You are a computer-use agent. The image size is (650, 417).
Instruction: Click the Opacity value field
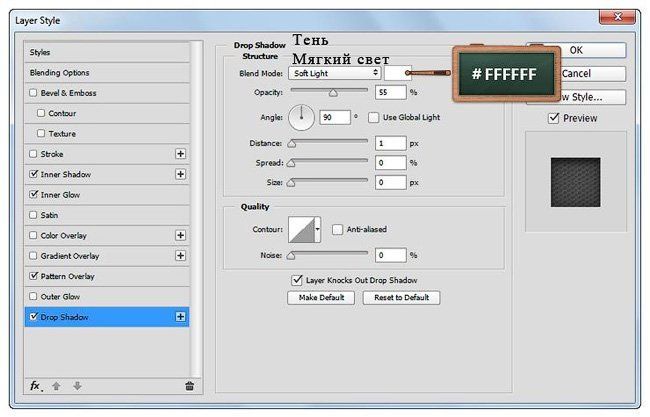pyautogui.click(x=390, y=92)
